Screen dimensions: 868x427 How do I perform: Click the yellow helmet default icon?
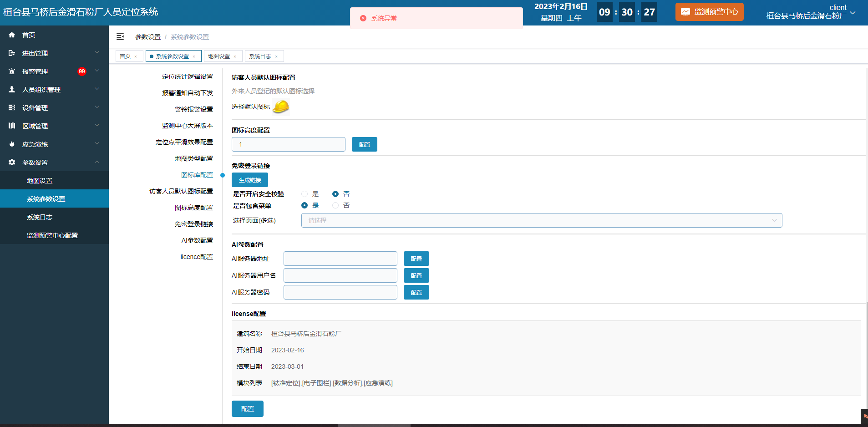tap(281, 107)
